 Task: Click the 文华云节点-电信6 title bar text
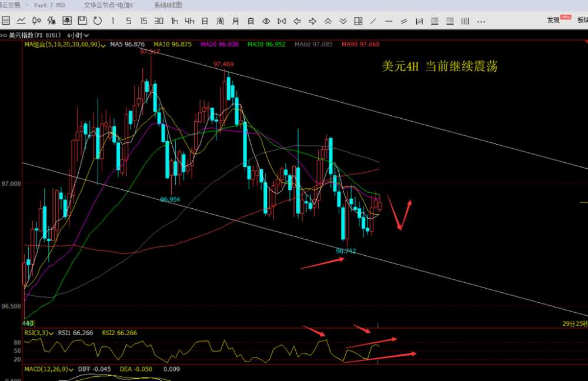pos(108,5)
